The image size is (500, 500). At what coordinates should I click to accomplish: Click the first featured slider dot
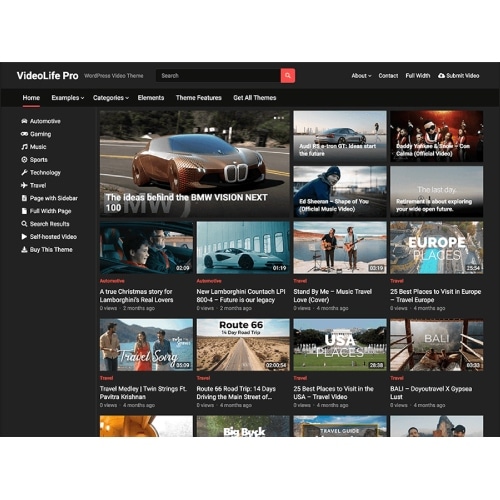[275, 118]
